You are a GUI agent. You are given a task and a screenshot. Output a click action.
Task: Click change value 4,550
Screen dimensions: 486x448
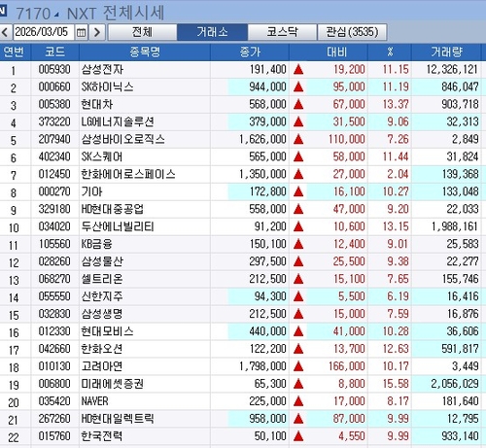click(352, 436)
